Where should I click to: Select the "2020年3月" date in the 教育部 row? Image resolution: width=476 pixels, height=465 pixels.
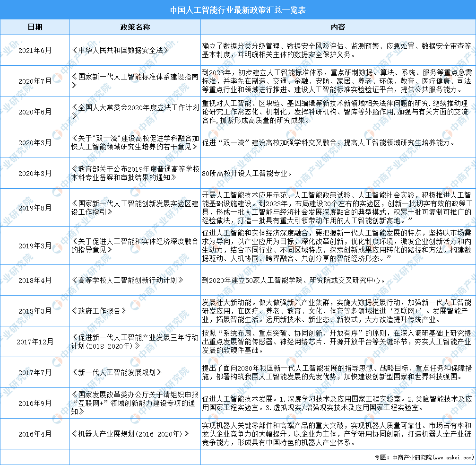[35, 173]
